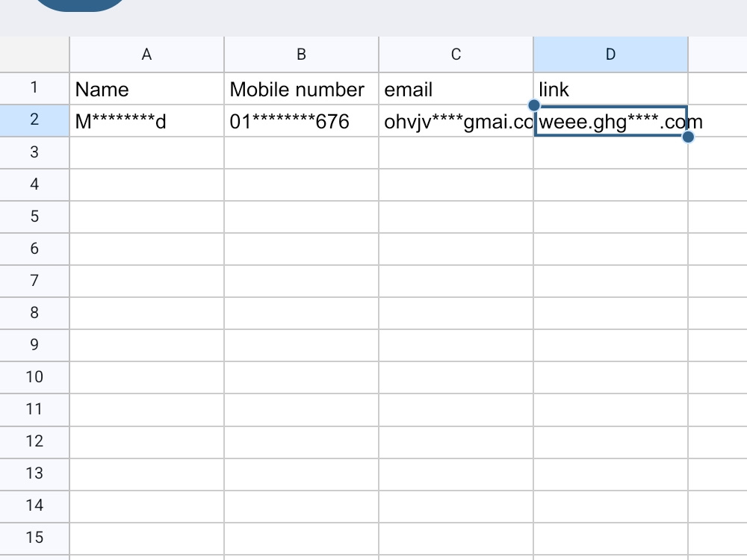
Task: Select column A header
Action: tap(146, 55)
